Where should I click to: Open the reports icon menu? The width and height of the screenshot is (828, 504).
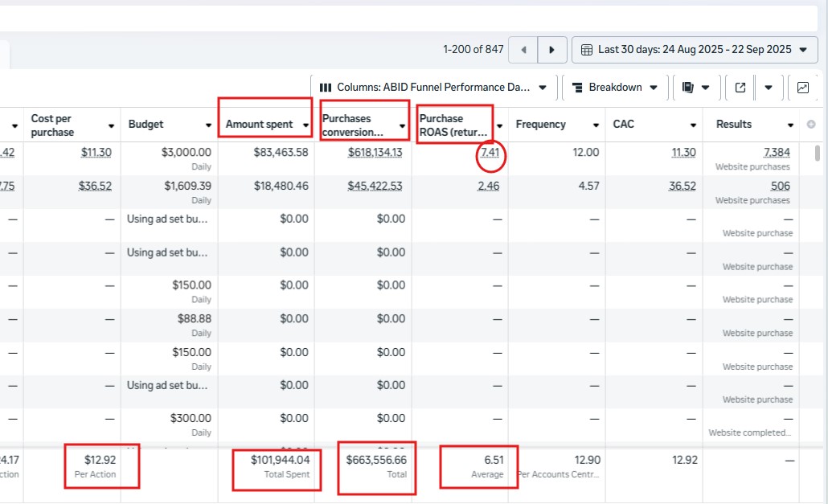click(x=695, y=88)
